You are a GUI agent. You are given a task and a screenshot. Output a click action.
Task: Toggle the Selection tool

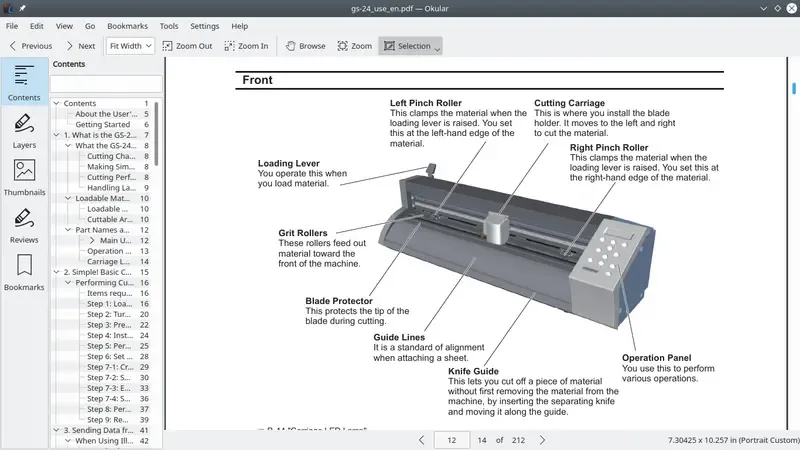409,46
